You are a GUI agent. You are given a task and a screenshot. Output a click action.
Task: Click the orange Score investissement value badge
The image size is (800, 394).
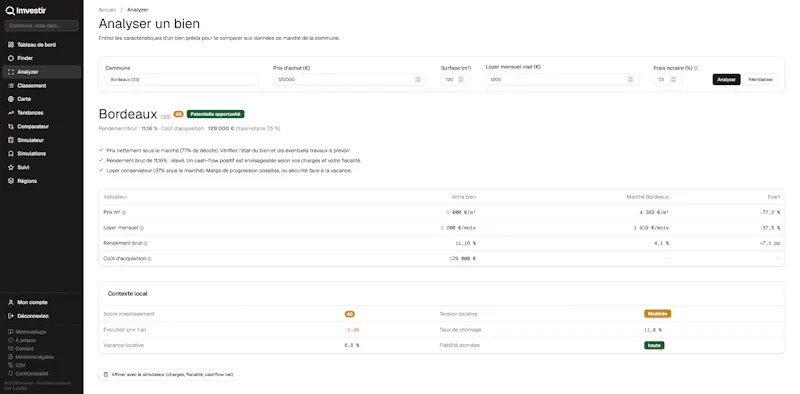(x=349, y=314)
